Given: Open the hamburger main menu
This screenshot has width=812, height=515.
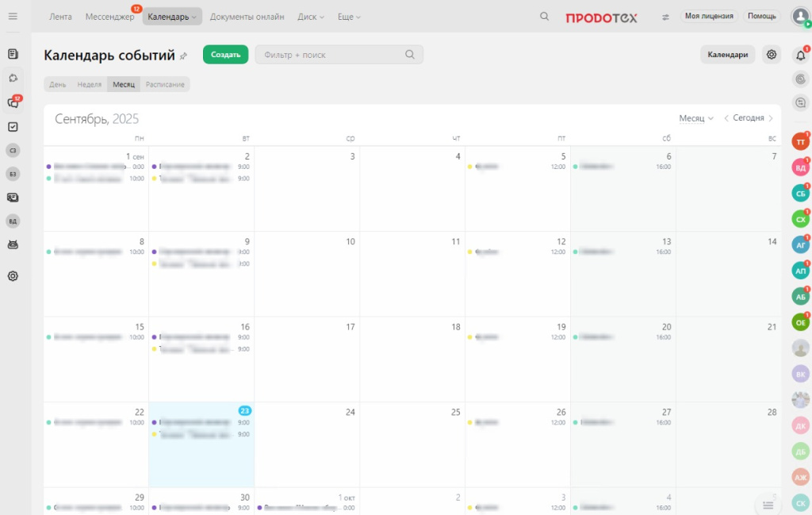Looking at the screenshot, I should 13,16.
